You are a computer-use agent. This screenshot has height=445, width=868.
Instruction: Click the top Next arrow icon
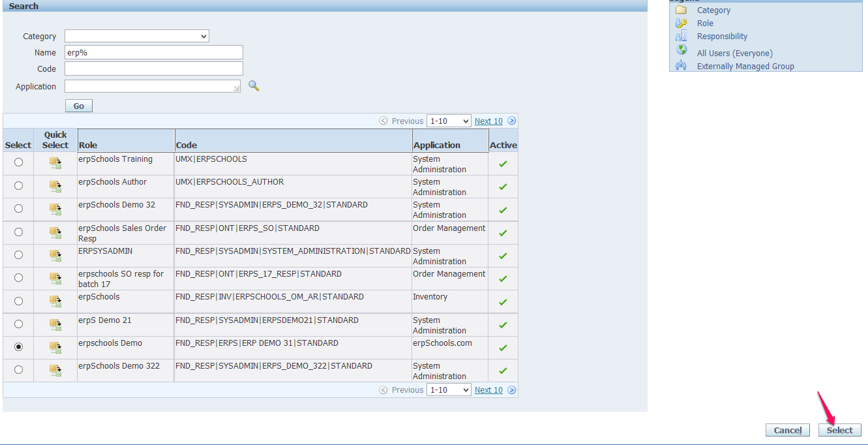[x=512, y=121]
